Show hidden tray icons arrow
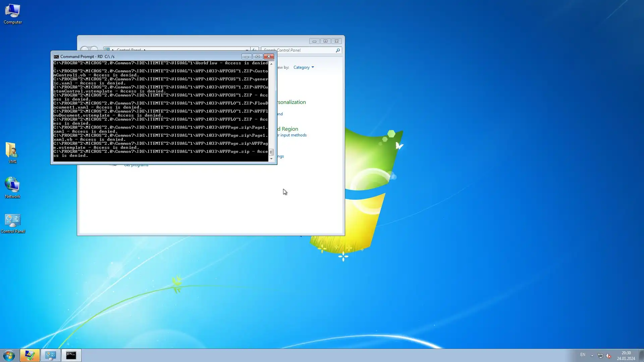 pos(592,356)
